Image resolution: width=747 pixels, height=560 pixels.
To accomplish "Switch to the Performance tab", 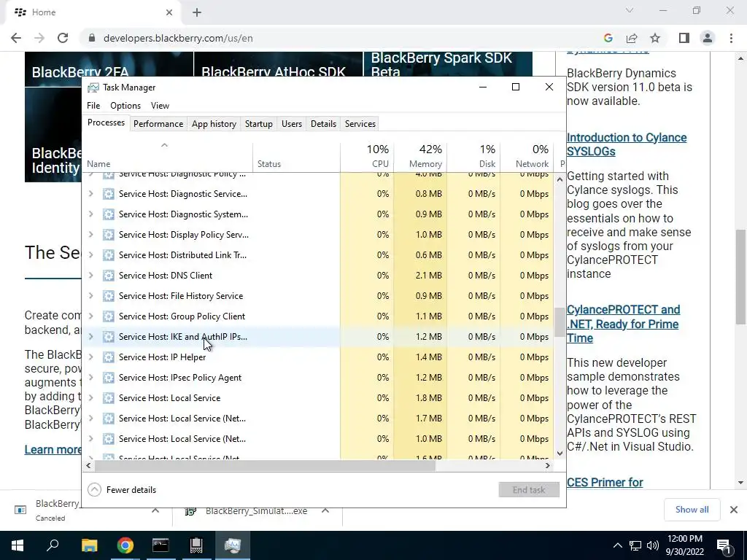I will click(x=158, y=124).
